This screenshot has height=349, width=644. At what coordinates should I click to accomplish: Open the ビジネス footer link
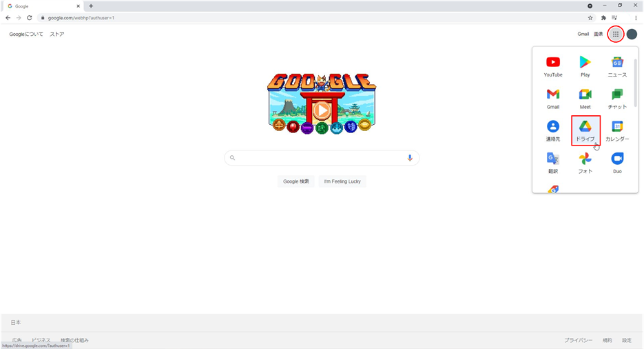[41, 340]
